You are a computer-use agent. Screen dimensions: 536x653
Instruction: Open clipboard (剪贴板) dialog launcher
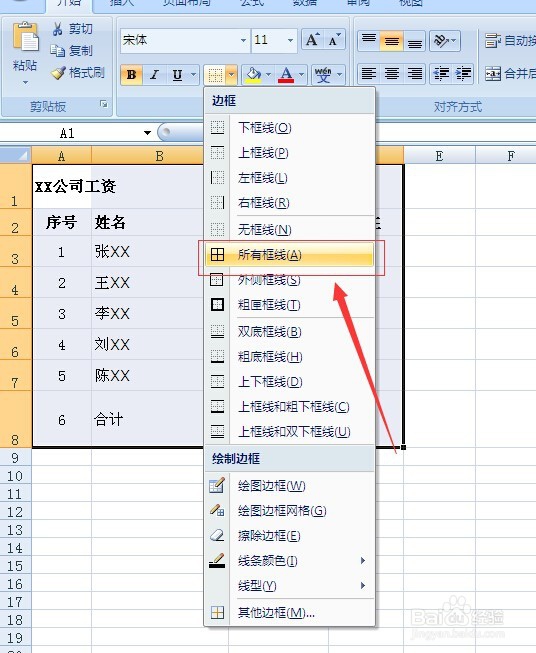click(104, 104)
